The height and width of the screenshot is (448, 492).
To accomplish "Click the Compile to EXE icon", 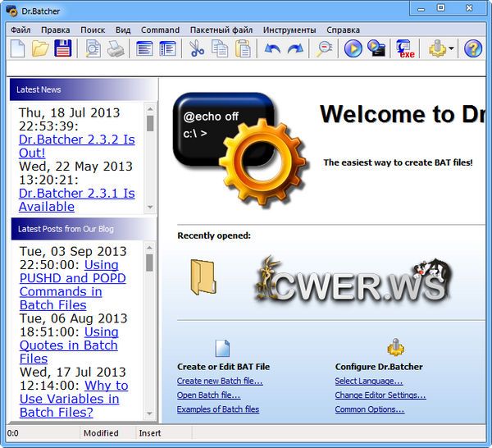I will pyautogui.click(x=405, y=49).
